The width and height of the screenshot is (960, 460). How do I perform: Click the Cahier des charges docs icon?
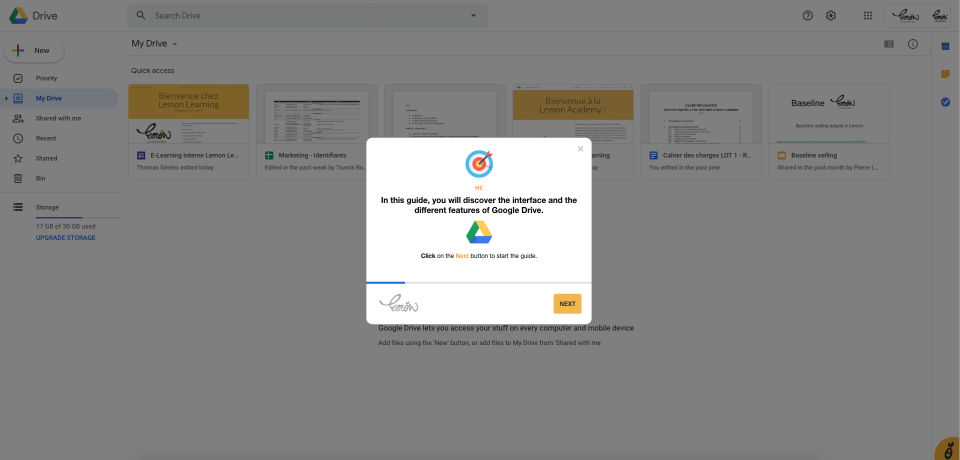click(x=653, y=156)
